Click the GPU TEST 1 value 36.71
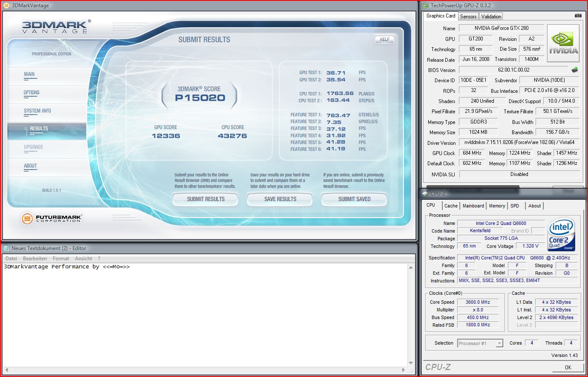Viewport: 588px width, 377px height. click(336, 73)
